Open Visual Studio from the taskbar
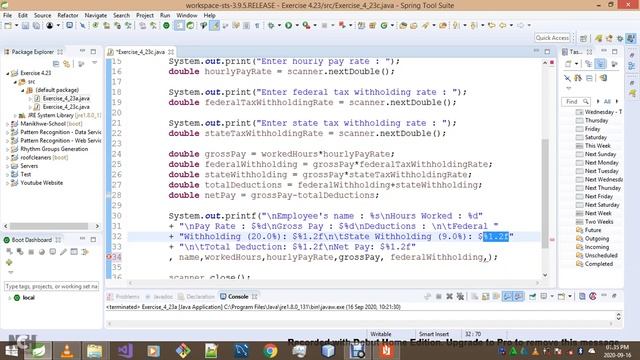Image resolution: width=640 pixels, height=360 pixels. [x=124, y=351]
